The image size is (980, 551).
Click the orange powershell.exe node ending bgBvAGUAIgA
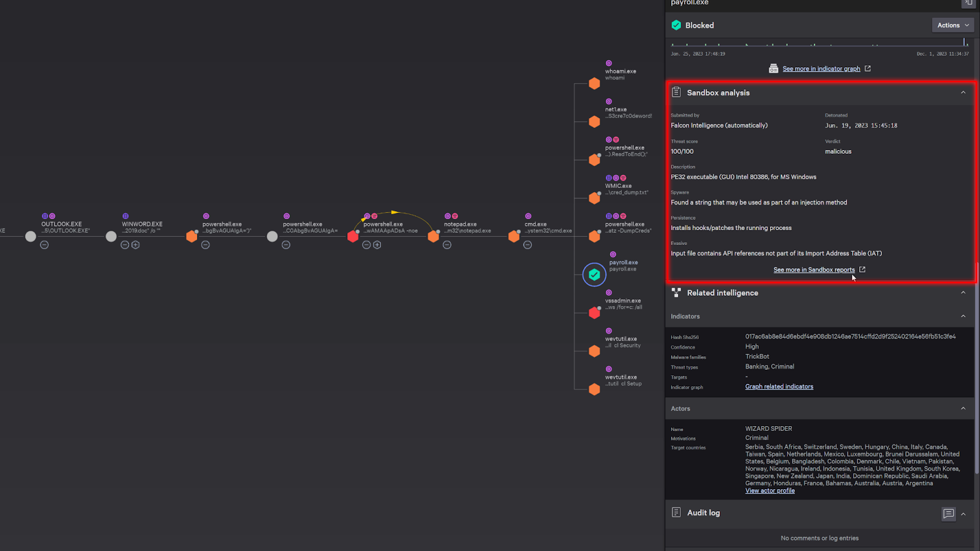click(192, 236)
